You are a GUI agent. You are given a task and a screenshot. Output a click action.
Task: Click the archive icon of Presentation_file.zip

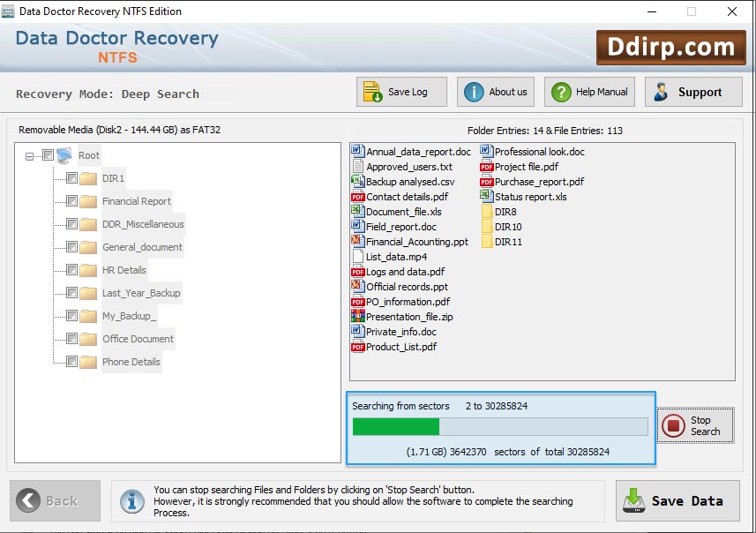click(358, 317)
